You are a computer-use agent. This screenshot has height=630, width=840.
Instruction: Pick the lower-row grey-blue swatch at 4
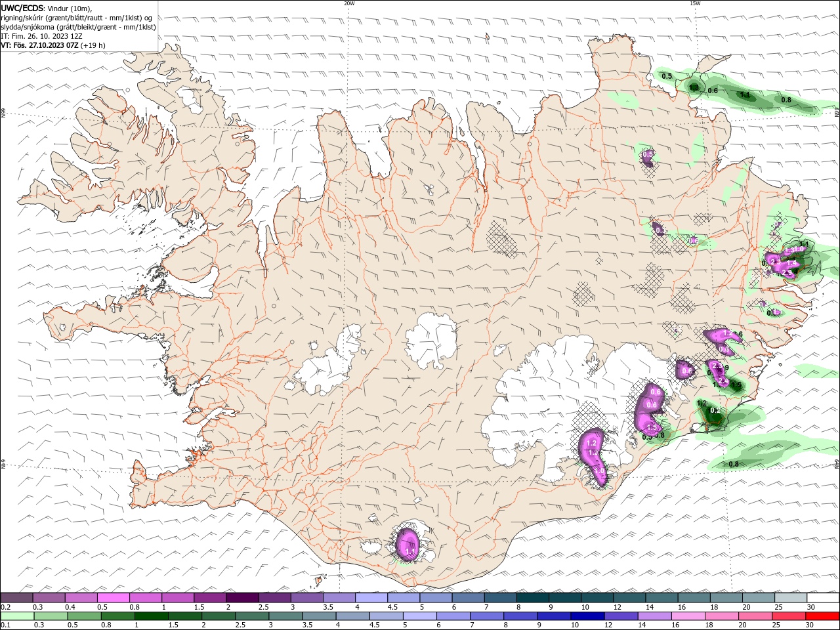point(352,616)
